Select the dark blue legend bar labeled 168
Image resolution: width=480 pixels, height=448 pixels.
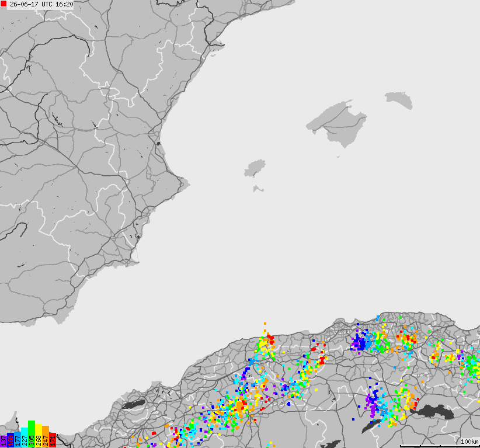[11, 440]
